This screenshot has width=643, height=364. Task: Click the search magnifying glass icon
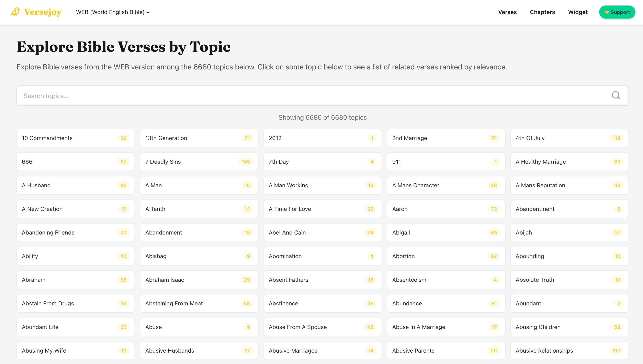(616, 95)
